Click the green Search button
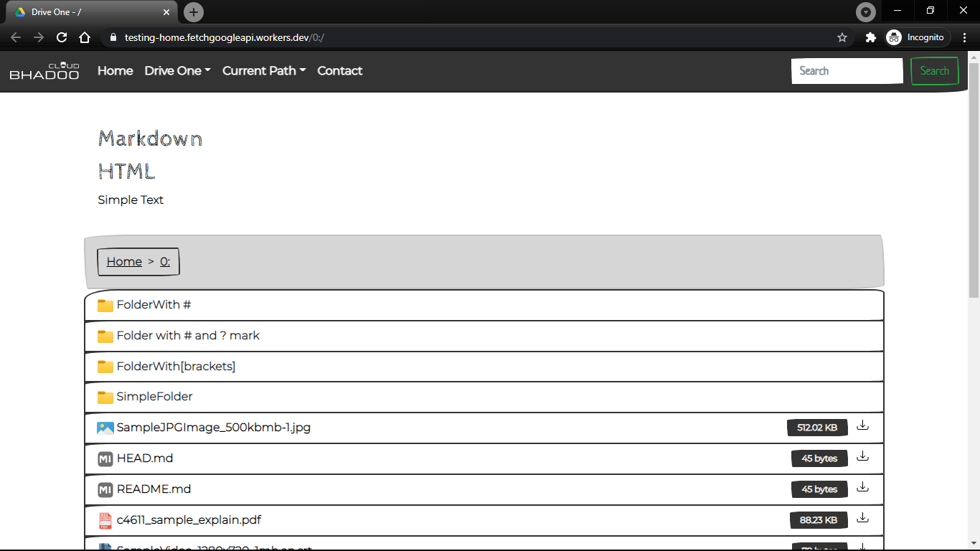Image resolution: width=980 pixels, height=551 pixels. 935,70
